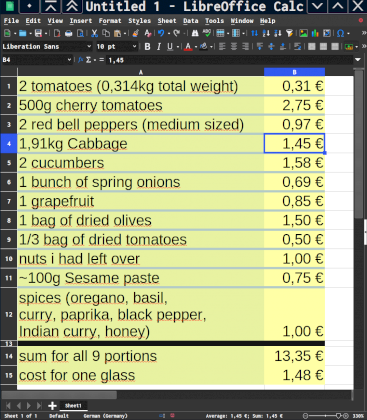367x420 pixels.
Task: Expand the Name Box dropdown
Action: [x=69, y=60]
